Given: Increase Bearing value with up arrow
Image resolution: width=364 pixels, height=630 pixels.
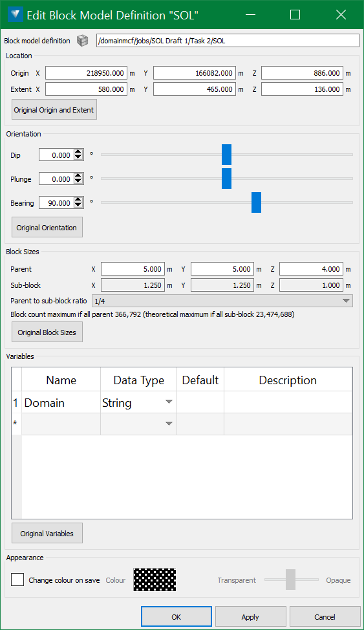Looking at the screenshot, I should tap(78, 200).
